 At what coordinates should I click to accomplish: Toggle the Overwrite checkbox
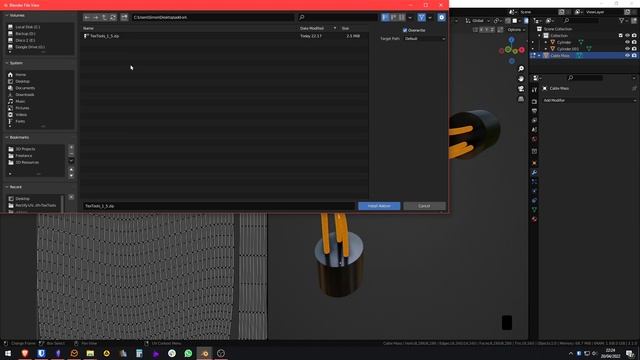tap(405, 30)
